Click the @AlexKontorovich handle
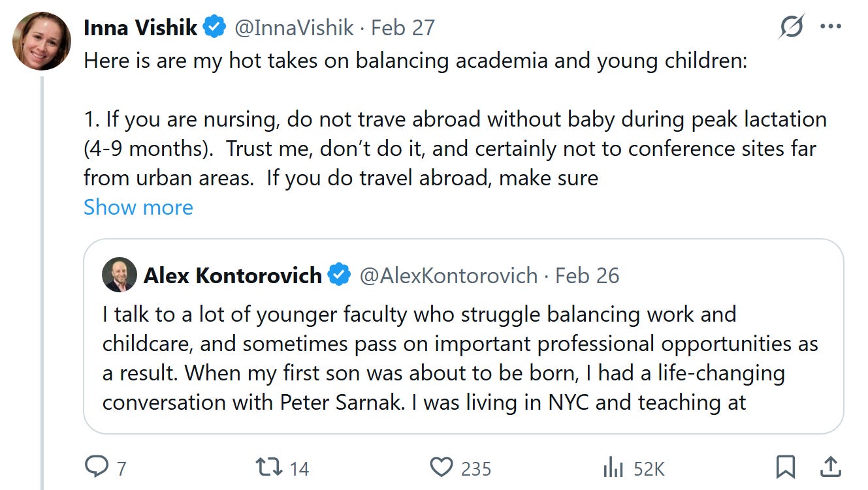The width and height of the screenshot is (868, 490). (x=449, y=275)
